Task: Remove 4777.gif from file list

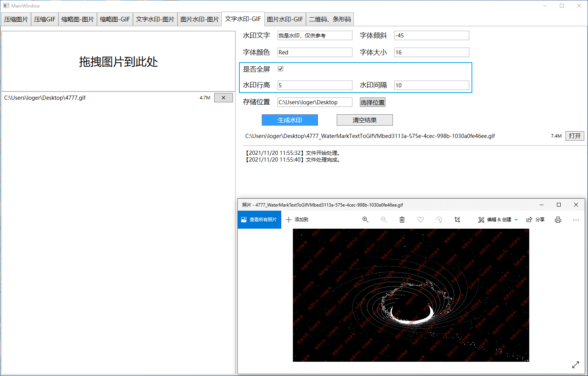Action: 224,98
